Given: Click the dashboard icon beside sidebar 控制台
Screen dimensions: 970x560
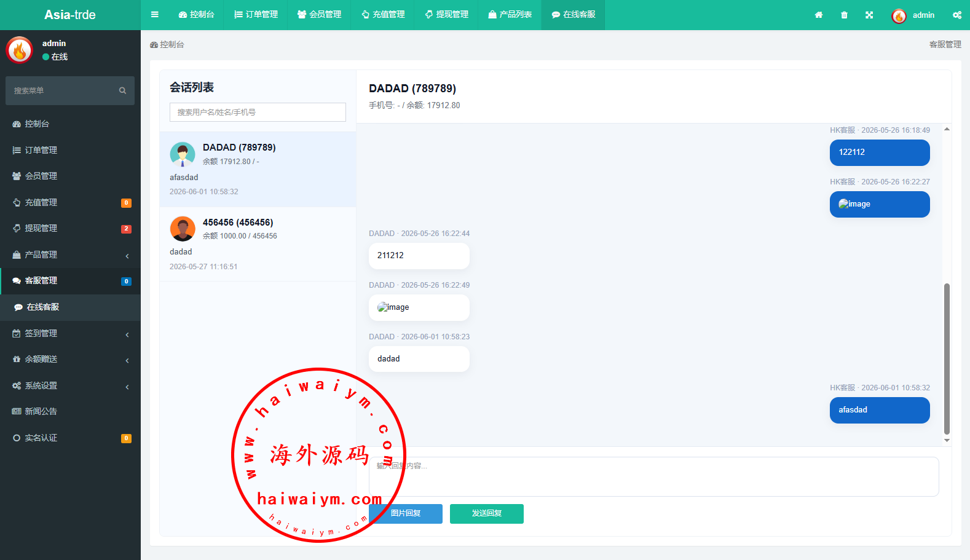Looking at the screenshot, I should pos(17,124).
